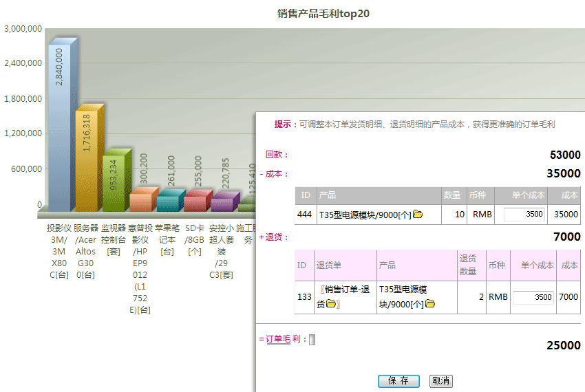The image size is (585, 392).
Task: Click the small gray icon after 订单毛利
Action: tap(312, 340)
